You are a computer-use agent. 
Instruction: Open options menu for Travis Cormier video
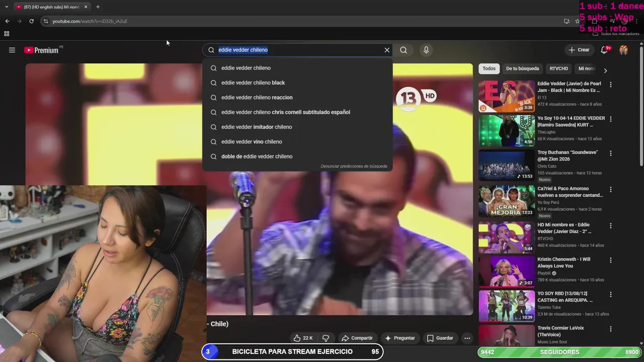(611, 329)
